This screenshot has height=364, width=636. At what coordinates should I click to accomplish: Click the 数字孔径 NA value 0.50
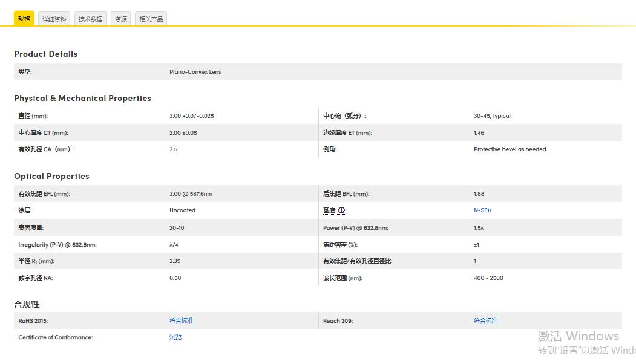pyautogui.click(x=175, y=278)
